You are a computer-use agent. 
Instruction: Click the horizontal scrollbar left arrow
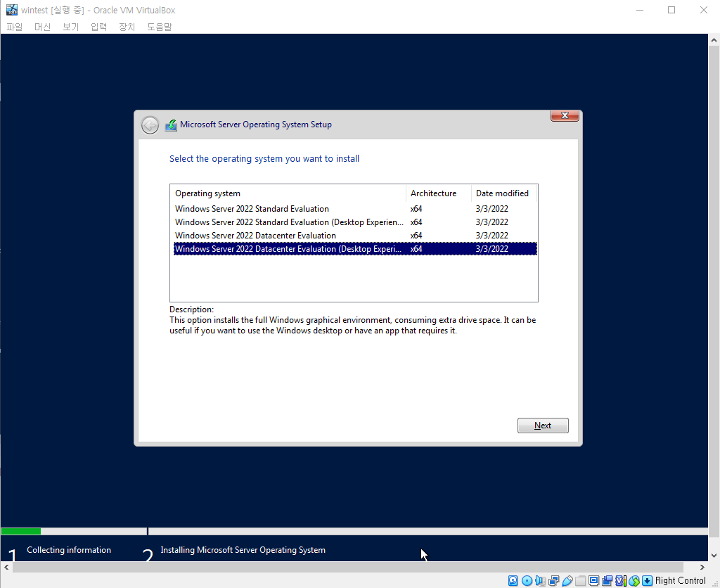pos(6,568)
